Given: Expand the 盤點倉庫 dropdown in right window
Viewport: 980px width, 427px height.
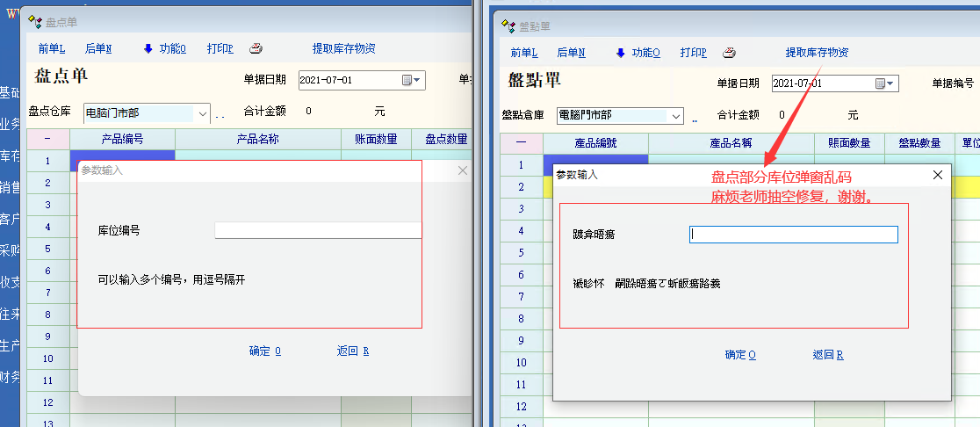Looking at the screenshot, I should click(x=675, y=115).
